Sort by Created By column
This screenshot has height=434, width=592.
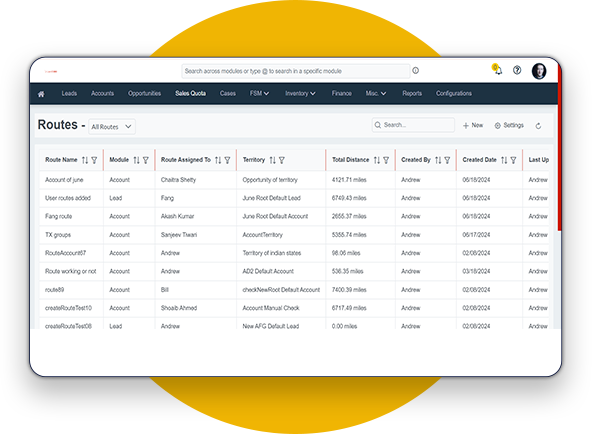(438, 160)
